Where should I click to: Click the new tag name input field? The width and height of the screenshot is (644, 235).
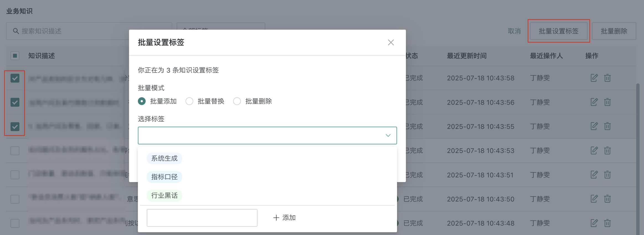point(202,218)
